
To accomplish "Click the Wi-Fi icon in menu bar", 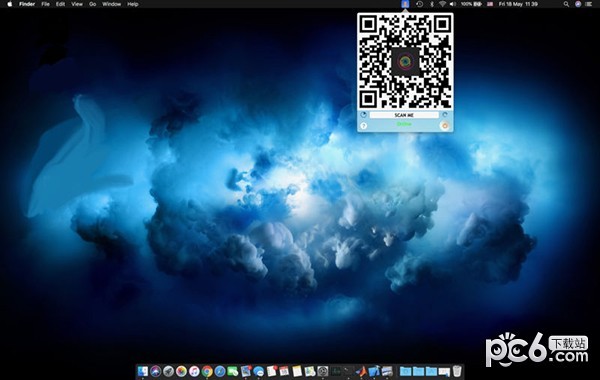I will 442,4.
